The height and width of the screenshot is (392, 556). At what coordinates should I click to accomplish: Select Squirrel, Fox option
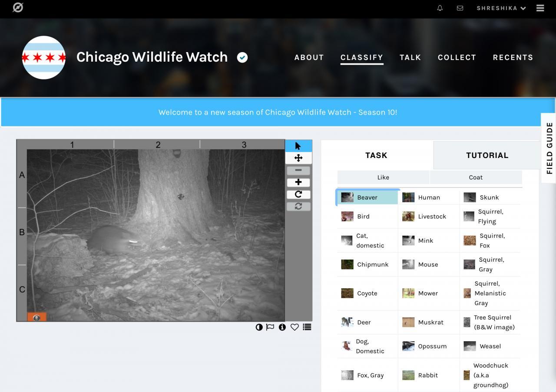[x=490, y=240]
